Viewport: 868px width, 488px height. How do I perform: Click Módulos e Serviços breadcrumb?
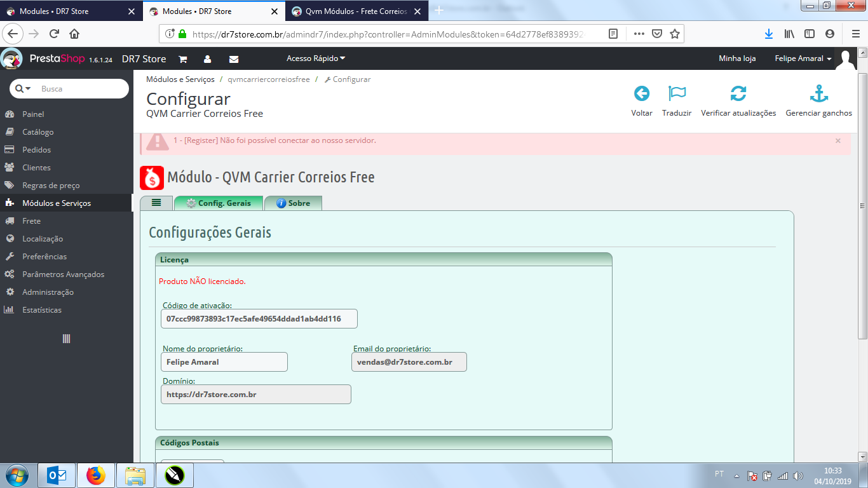coord(180,79)
